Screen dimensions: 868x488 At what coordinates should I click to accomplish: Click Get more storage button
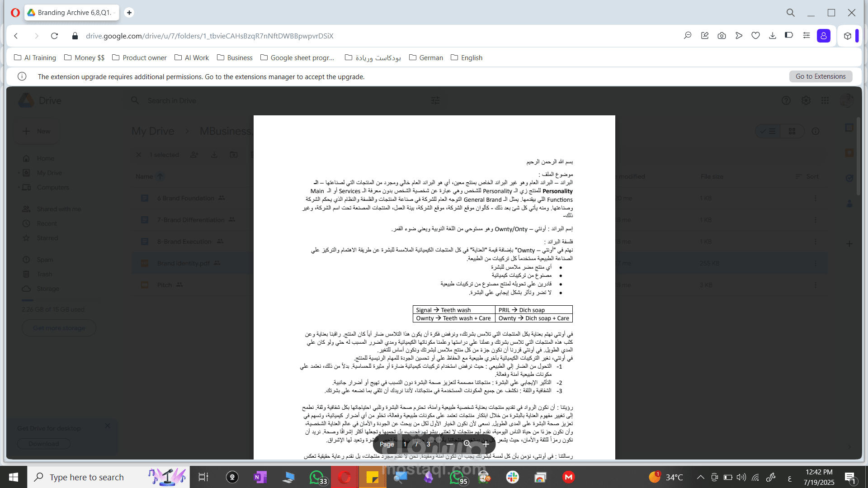pyautogui.click(x=59, y=328)
